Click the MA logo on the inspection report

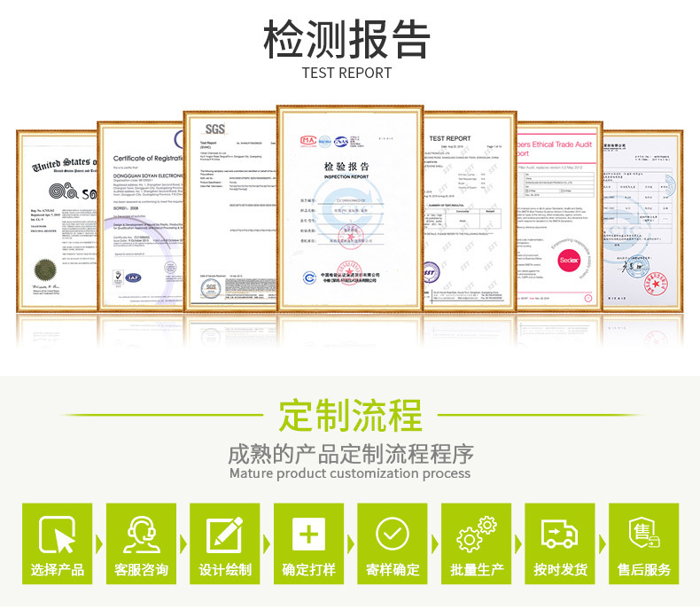coord(308,141)
